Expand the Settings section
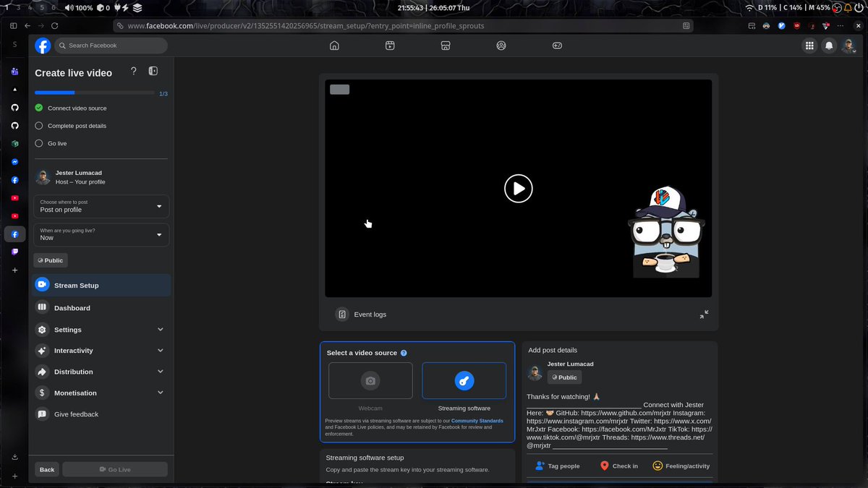 coord(101,330)
